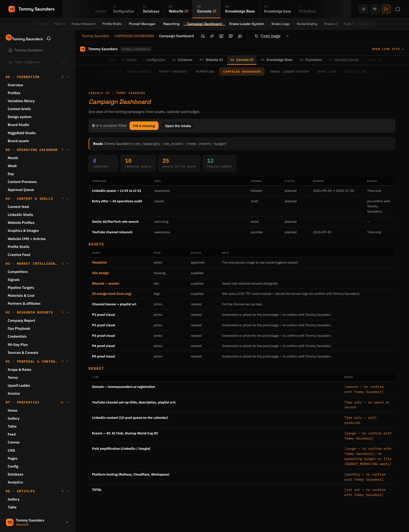Screen dimensions: 409x532
Task: Click the TS logo in the top-left header
Action: click(x=12, y=9)
